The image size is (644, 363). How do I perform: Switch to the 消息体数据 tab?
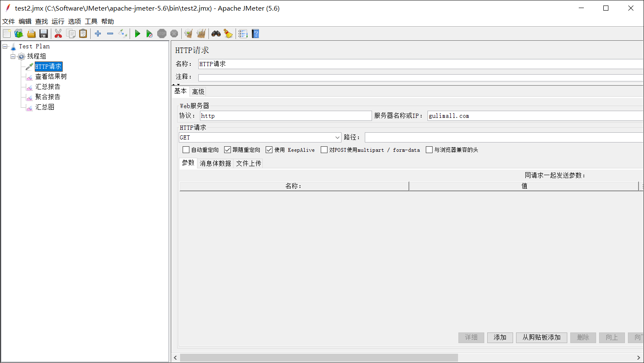point(215,163)
